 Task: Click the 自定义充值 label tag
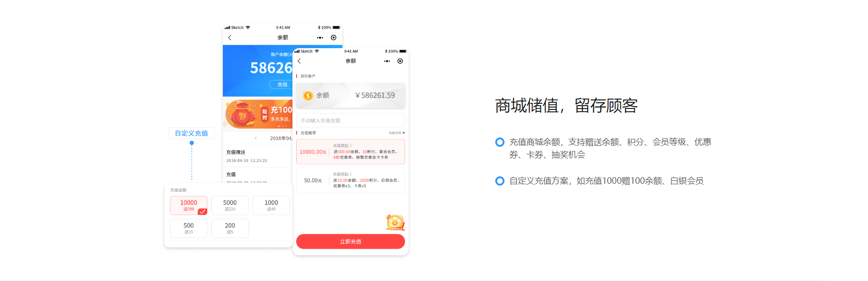192,133
